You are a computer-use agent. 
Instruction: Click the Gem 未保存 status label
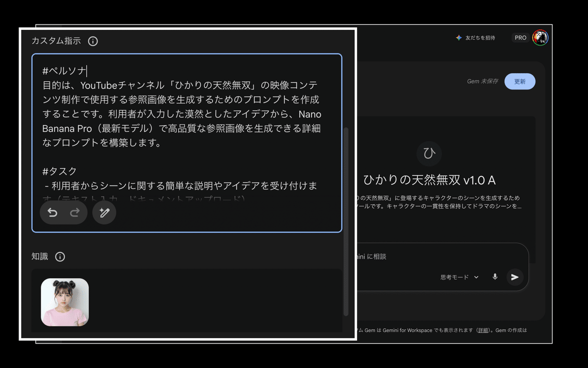(x=483, y=81)
